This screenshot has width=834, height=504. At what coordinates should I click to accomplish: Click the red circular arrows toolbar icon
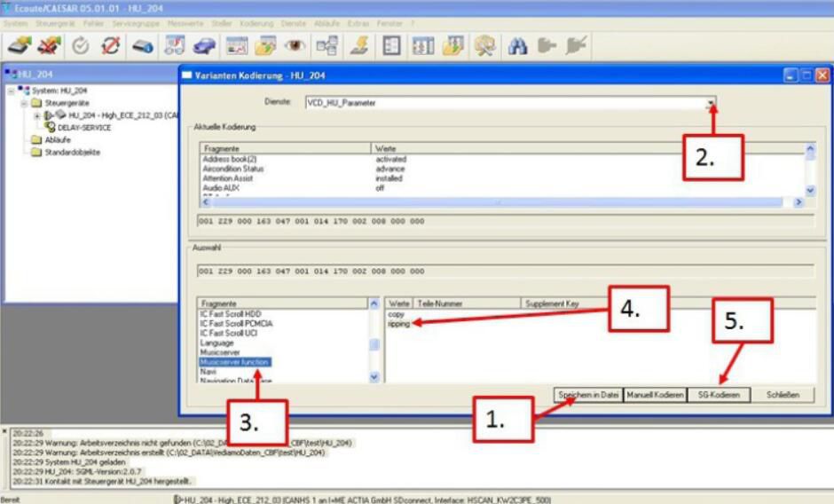point(111,46)
